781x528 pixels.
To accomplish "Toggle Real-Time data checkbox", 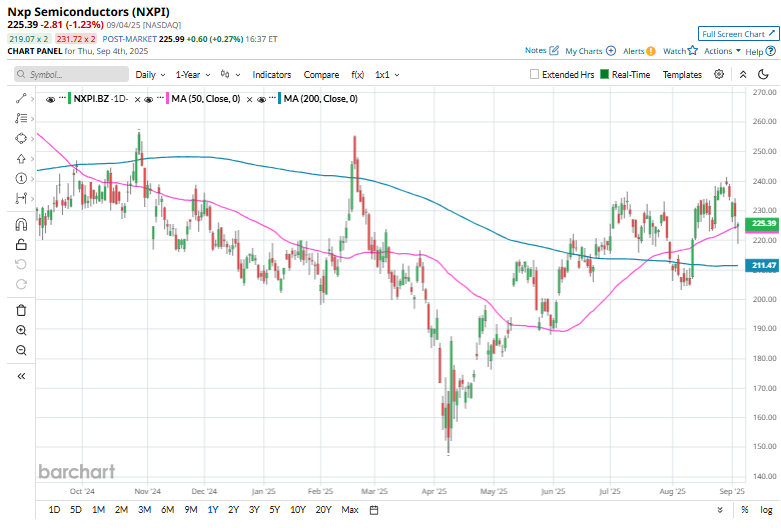I will [605, 74].
